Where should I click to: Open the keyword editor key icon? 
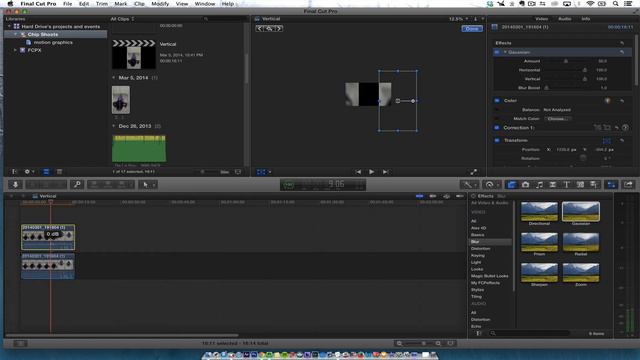click(77, 184)
